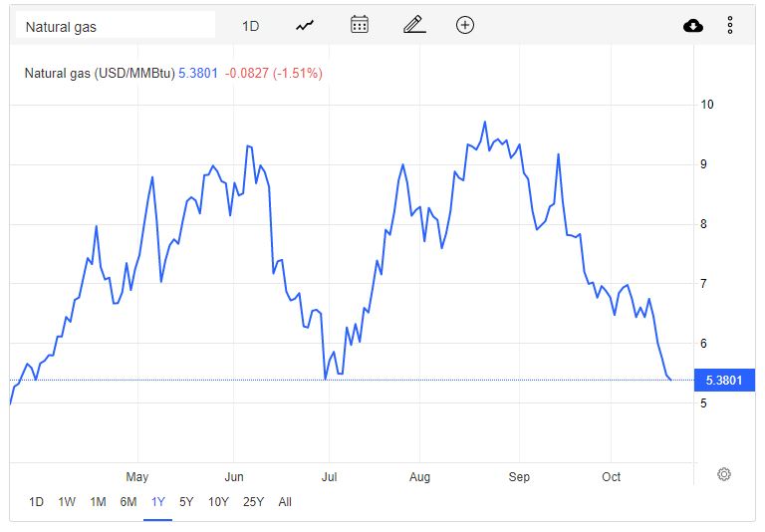Image resolution: width=765 pixels, height=532 pixels.
Task: Click the line chart type icon
Action: click(x=305, y=26)
